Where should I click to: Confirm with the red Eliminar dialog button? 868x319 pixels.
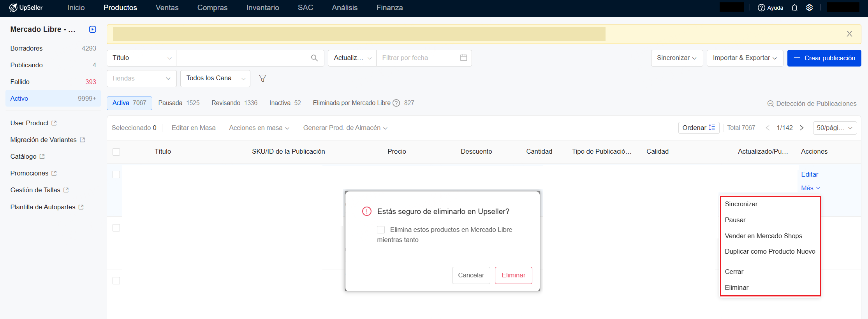point(513,275)
